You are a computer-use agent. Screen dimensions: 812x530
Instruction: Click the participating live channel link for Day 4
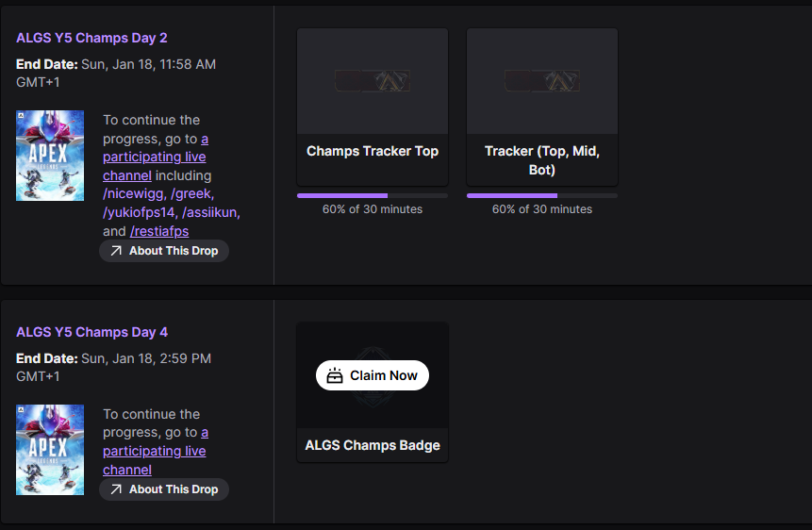click(x=154, y=452)
